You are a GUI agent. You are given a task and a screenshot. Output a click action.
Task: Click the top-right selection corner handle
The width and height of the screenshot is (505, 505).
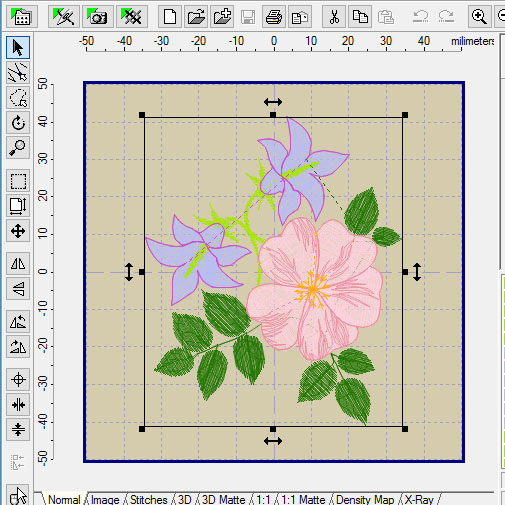click(405, 115)
